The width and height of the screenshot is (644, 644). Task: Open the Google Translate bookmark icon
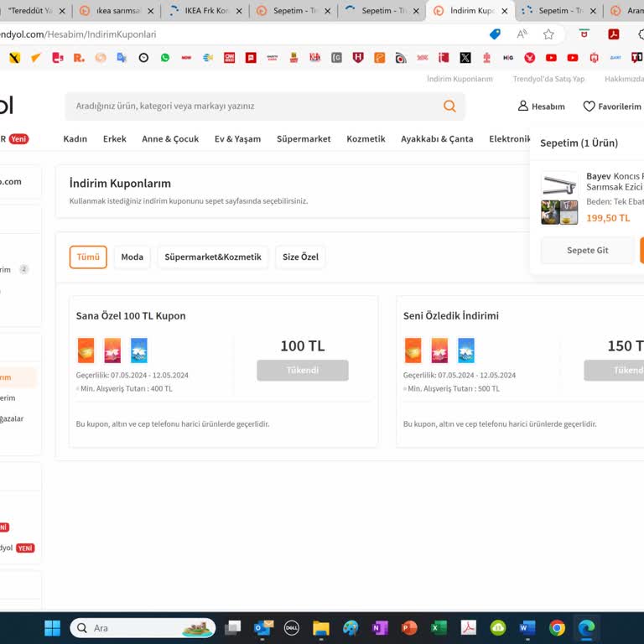pyautogui.click(x=122, y=58)
